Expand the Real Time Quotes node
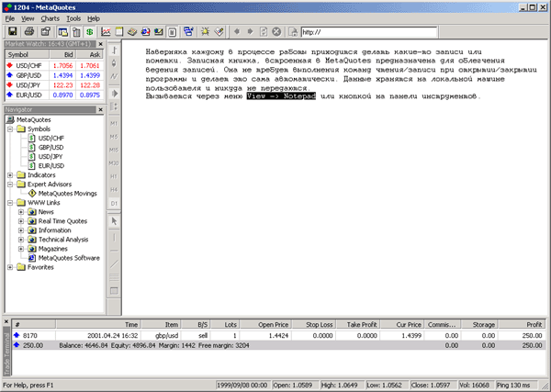 coord(21,221)
